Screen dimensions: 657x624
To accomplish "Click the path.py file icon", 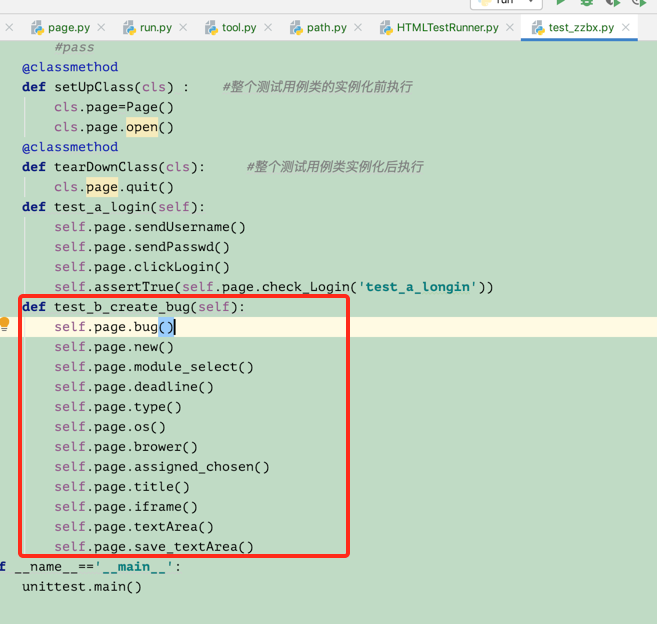I will pos(296,28).
